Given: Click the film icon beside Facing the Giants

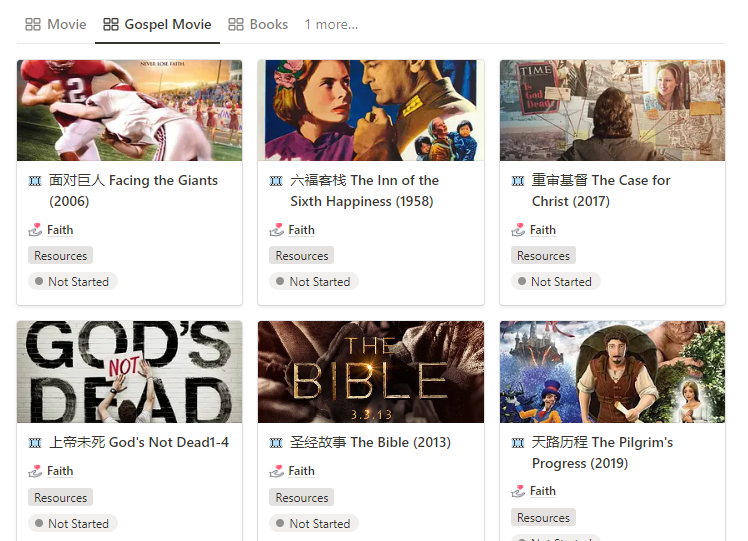Looking at the screenshot, I should pos(35,181).
